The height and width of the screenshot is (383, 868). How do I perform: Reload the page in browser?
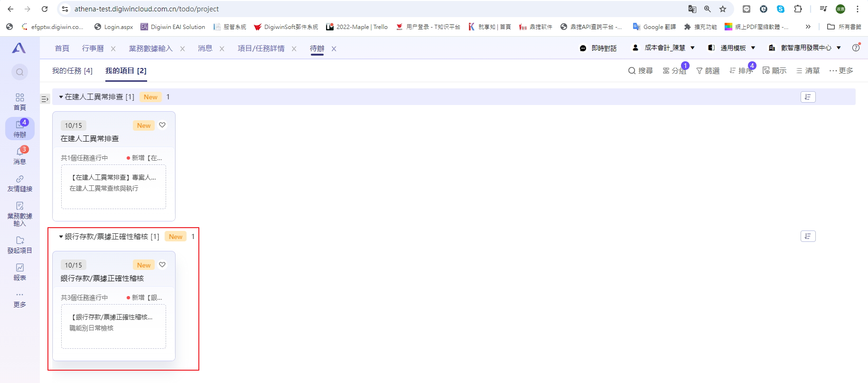point(45,9)
